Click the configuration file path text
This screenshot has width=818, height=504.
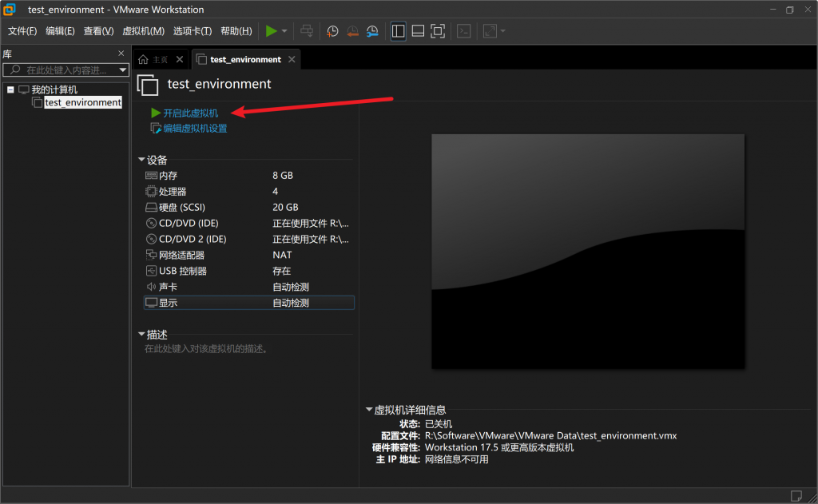pyautogui.click(x=551, y=435)
